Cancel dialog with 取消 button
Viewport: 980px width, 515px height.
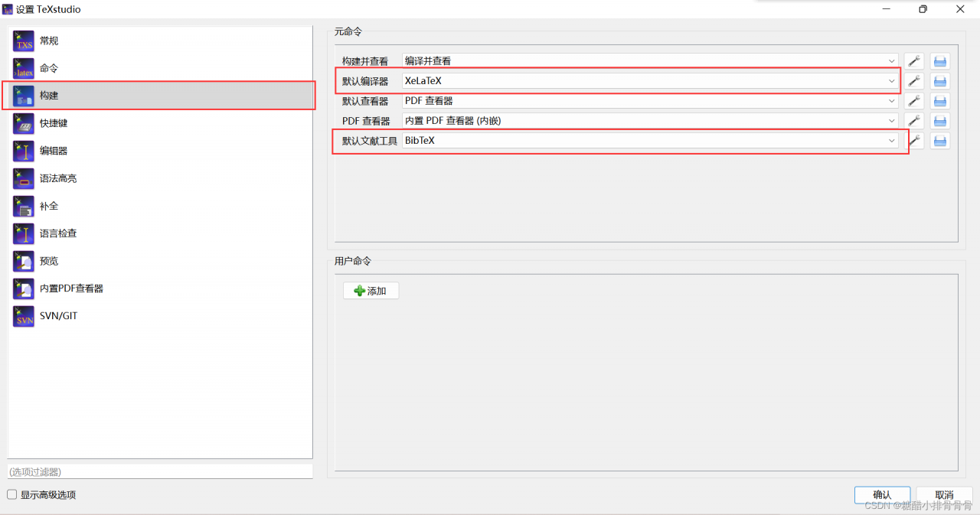pos(944,495)
